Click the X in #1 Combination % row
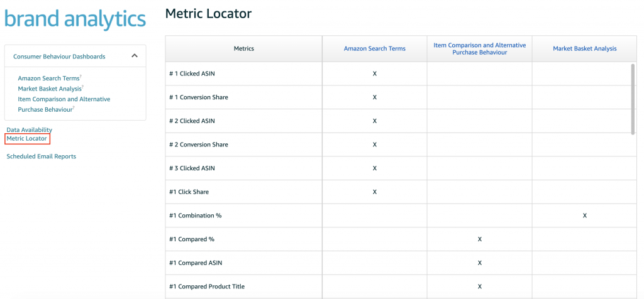 pyautogui.click(x=584, y=215)
